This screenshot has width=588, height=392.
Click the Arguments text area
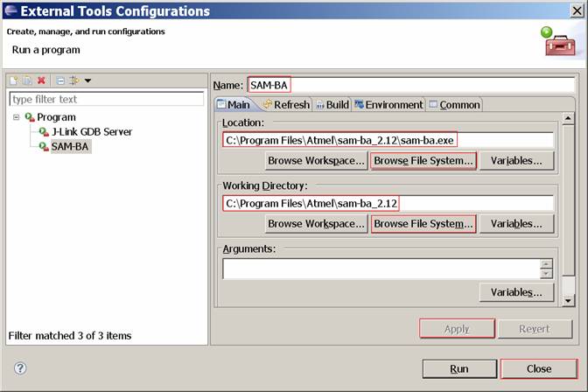click(x=381, y=269)
